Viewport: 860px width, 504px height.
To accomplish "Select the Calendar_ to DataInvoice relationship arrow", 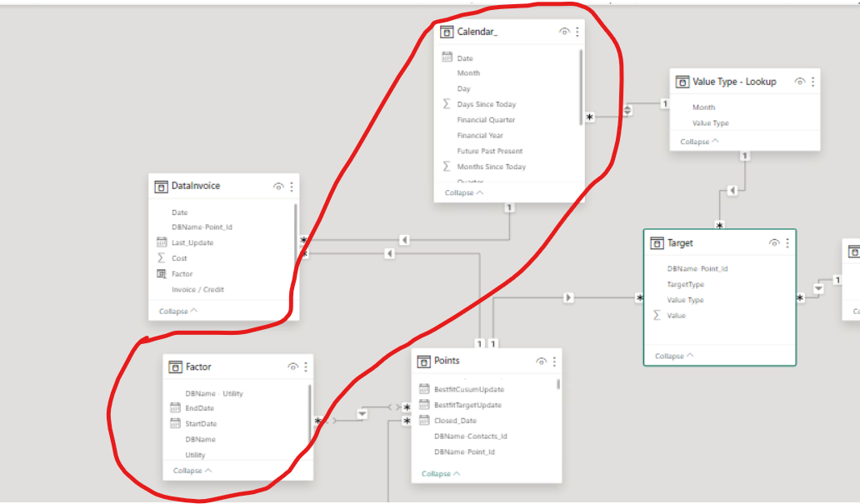I will (x=404, y=240).
